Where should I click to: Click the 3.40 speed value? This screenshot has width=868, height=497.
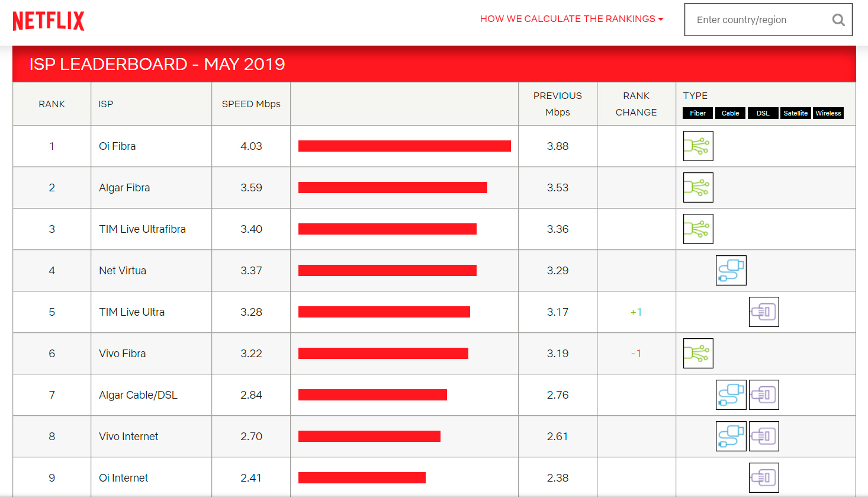click(x=251, y=229)
